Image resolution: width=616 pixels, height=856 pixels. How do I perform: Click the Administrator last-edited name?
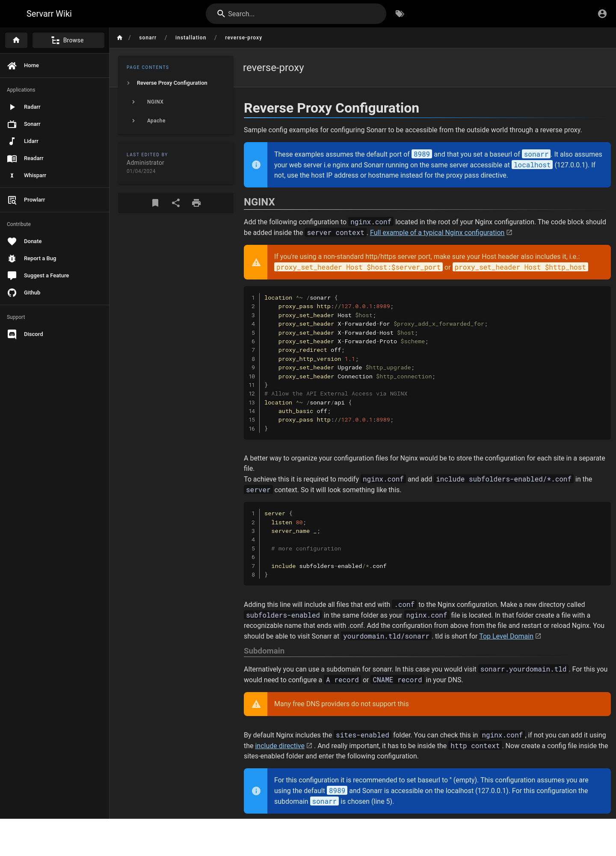145,163
